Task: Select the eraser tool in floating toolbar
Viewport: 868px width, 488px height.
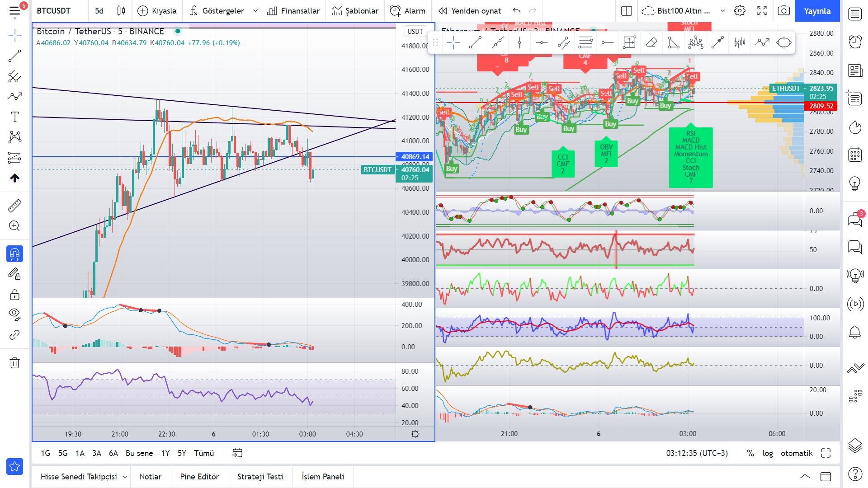Action: point(651,43)
